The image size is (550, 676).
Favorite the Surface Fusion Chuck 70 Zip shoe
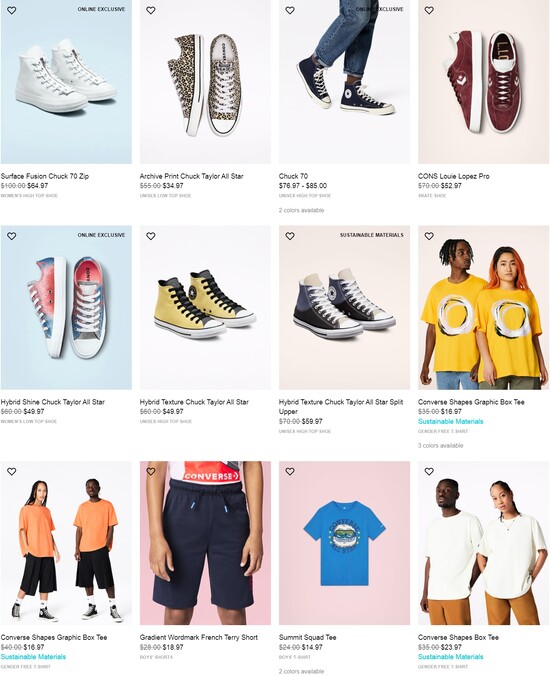[12, 10]
